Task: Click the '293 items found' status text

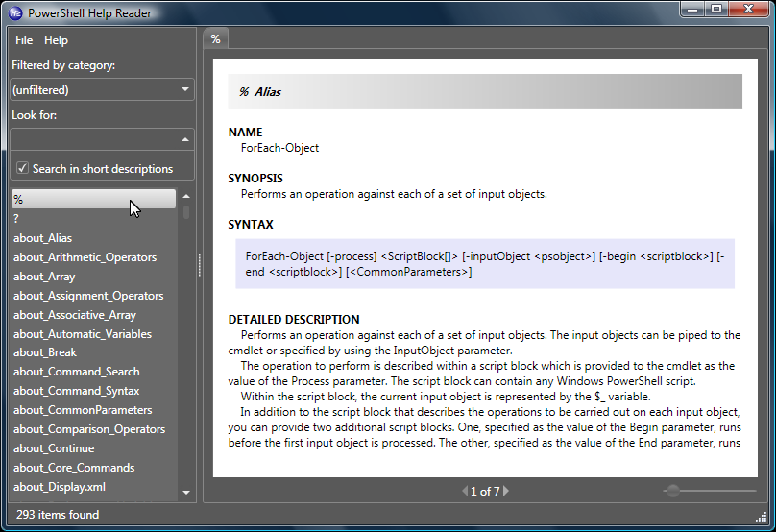Action: pos(58,515)
